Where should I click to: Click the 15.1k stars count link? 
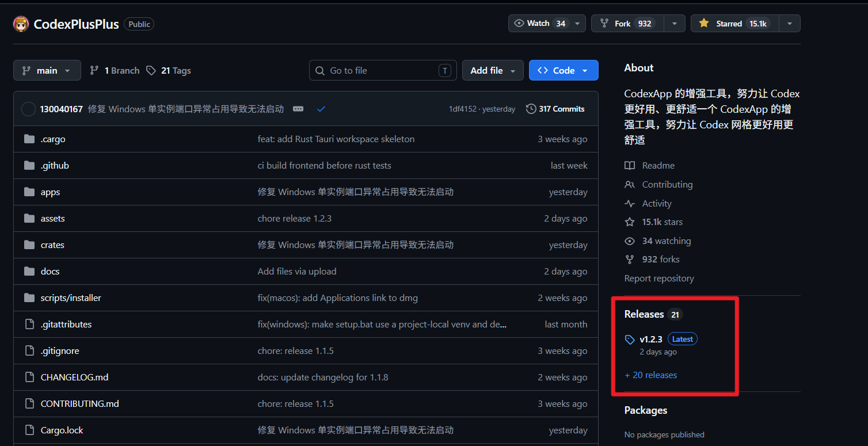pos(663,222)
